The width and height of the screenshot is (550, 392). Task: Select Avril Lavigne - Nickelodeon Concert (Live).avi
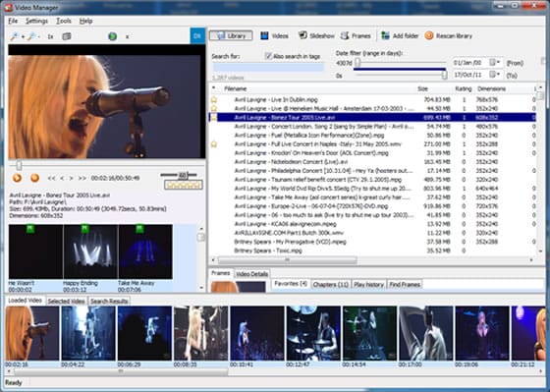372,162
